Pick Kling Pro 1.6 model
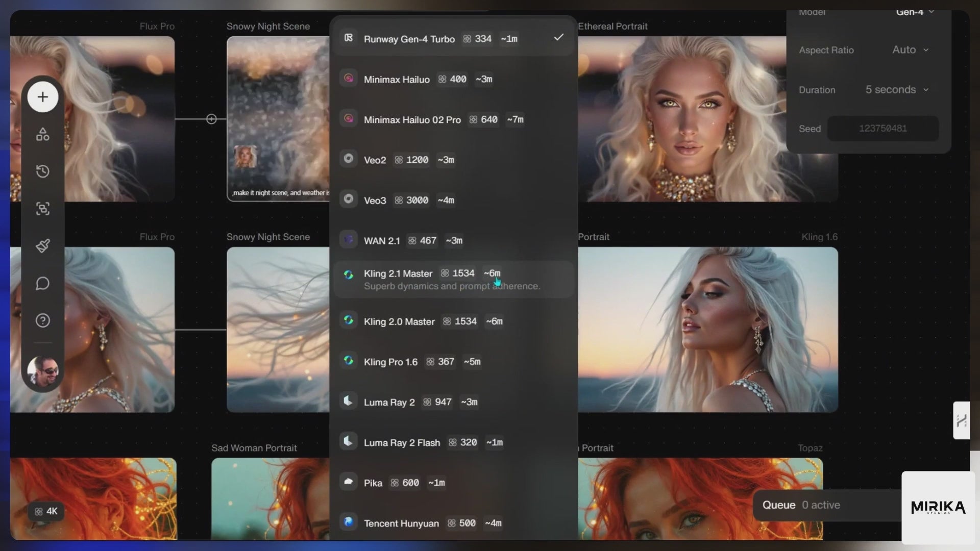 (x=453, y=362)
